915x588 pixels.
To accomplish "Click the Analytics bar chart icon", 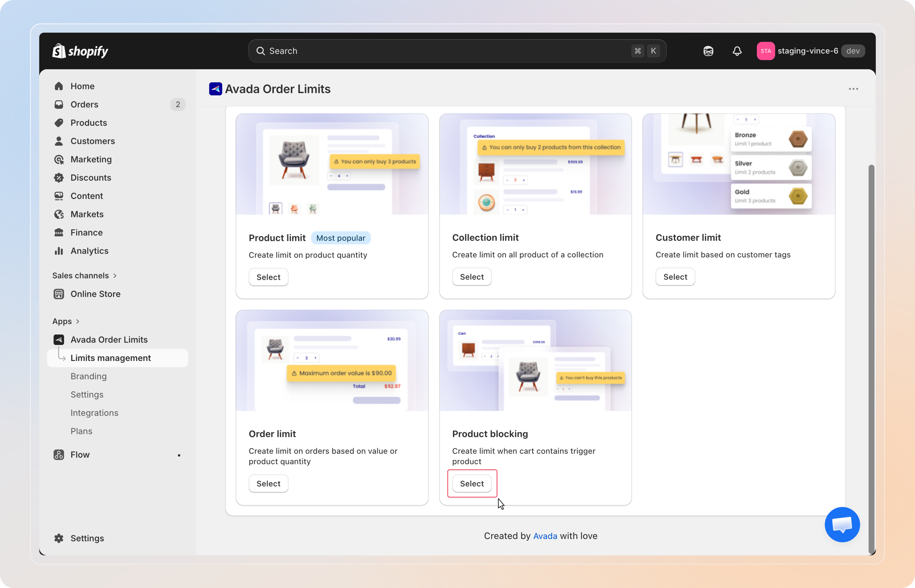I will (59, 251).
